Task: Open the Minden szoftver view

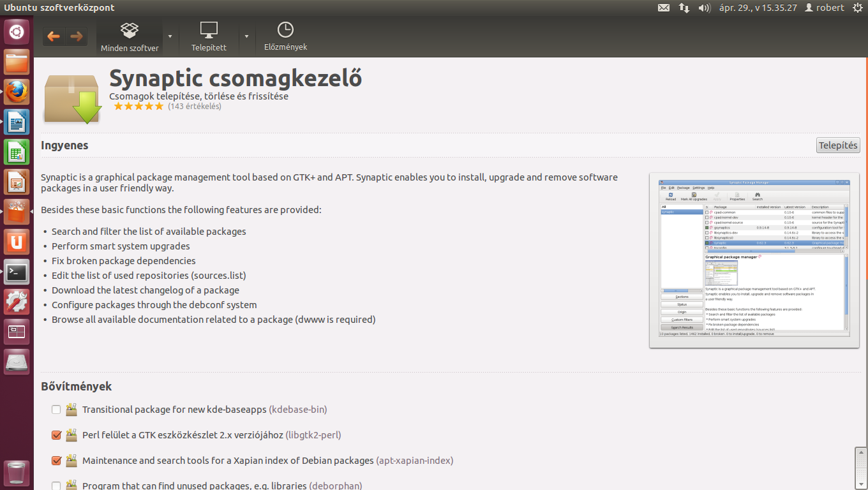Action: coord(130,37)
